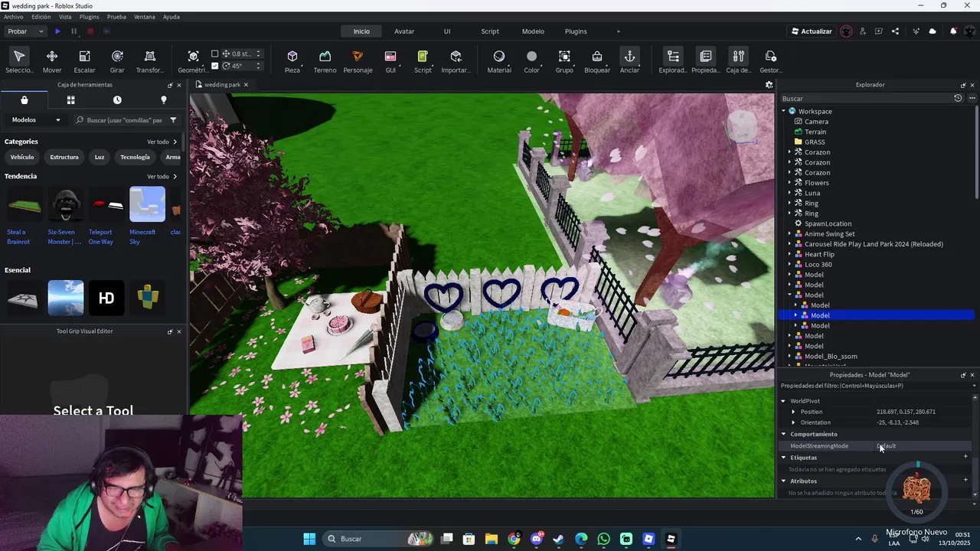Click the Grupo tool
The height and width of the screenshot is (551, 980).
564,60
